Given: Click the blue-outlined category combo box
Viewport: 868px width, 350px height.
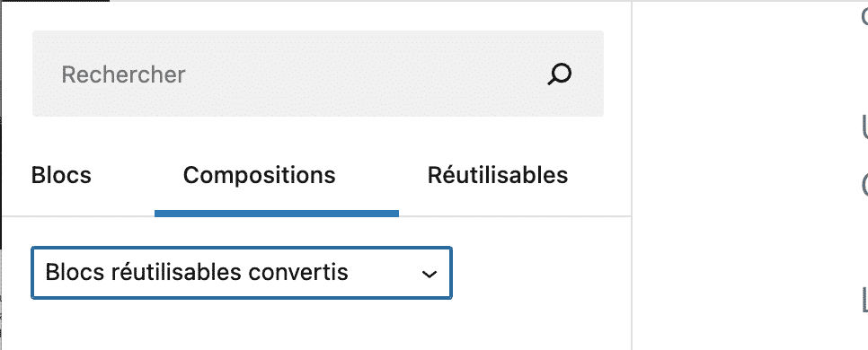Looking at the screenshot, I should (242, 273).
